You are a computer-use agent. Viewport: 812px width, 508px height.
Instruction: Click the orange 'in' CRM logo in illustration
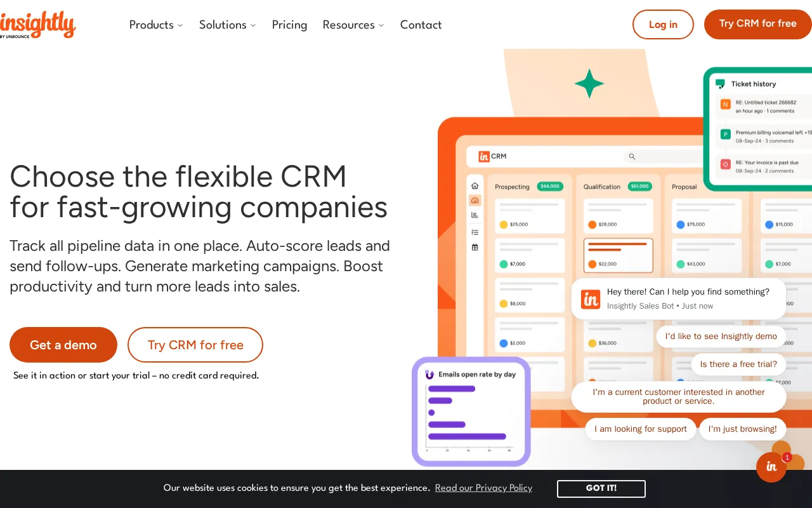(484, 156)
